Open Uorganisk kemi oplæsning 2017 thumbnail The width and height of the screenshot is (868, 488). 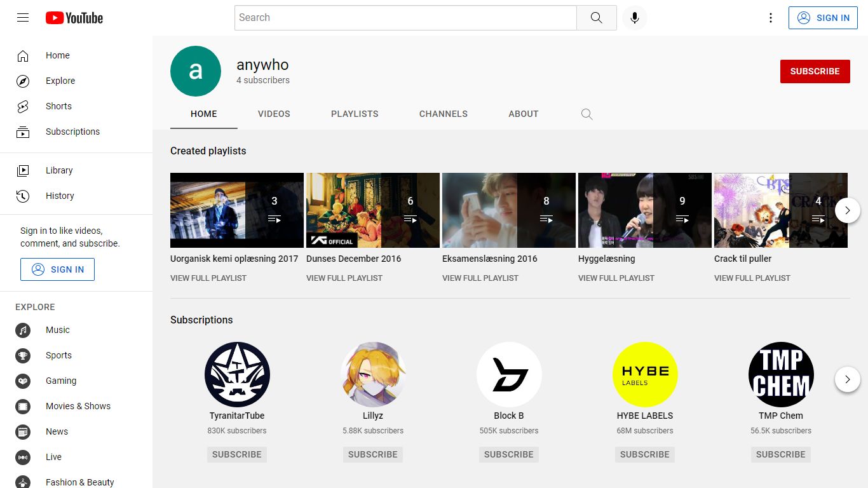237,210
